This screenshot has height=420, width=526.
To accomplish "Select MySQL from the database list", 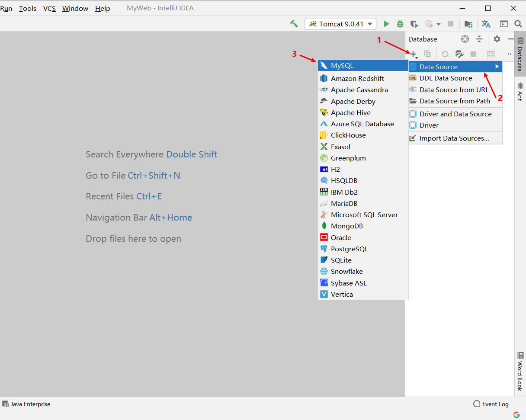I will click(363, 66).
